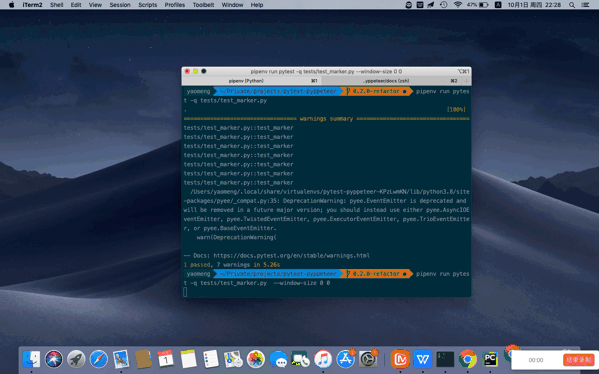Viewport: 599px width, 374px height.
Task: Click Wi-Fi status icon in menu bar
Action: 458,5
